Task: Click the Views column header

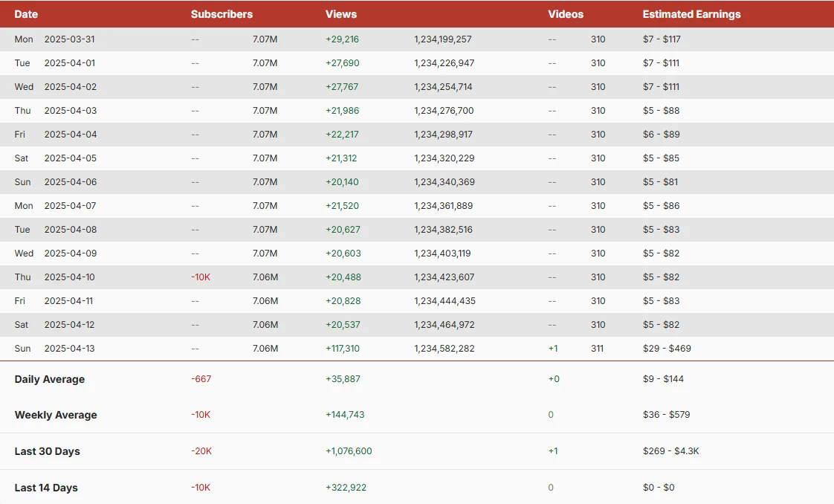Action: [341, 14]
